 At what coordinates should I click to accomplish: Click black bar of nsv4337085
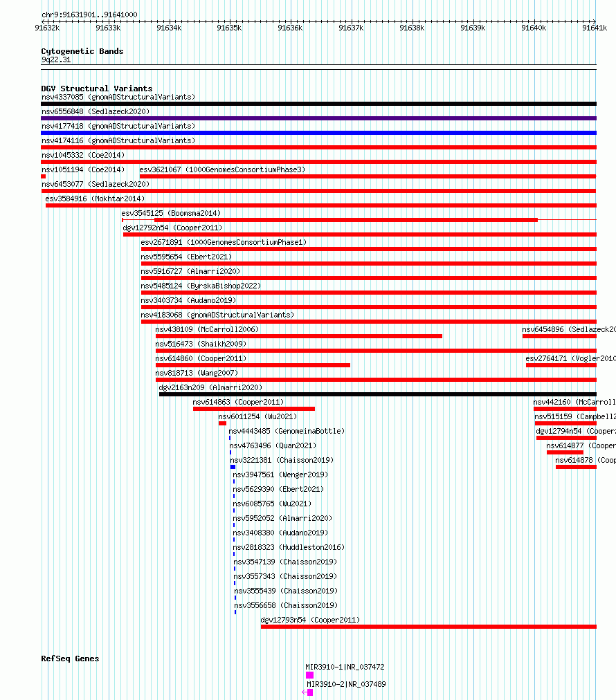click(318, 104)
